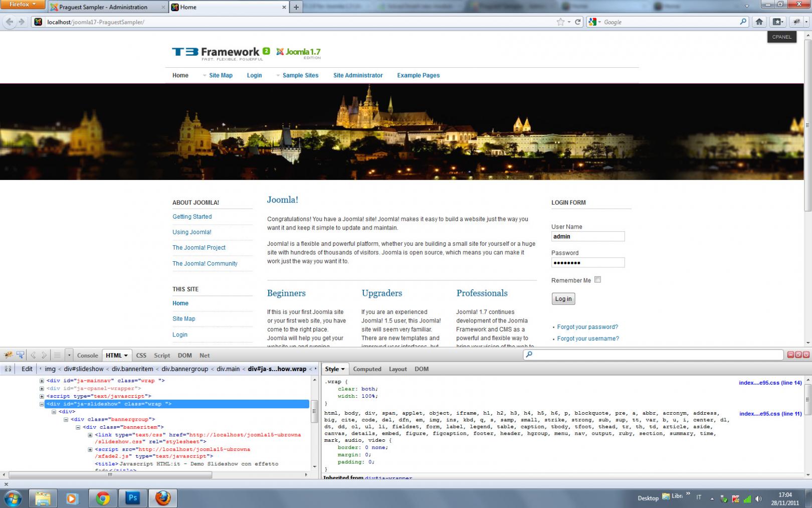
Task: Click the Firebug bug icon in Firefox toolbar
Action: pos(796,22)
